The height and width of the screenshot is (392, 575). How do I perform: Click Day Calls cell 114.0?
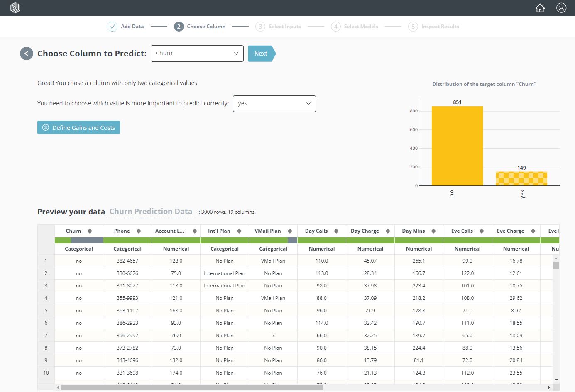tap(322, 323)
